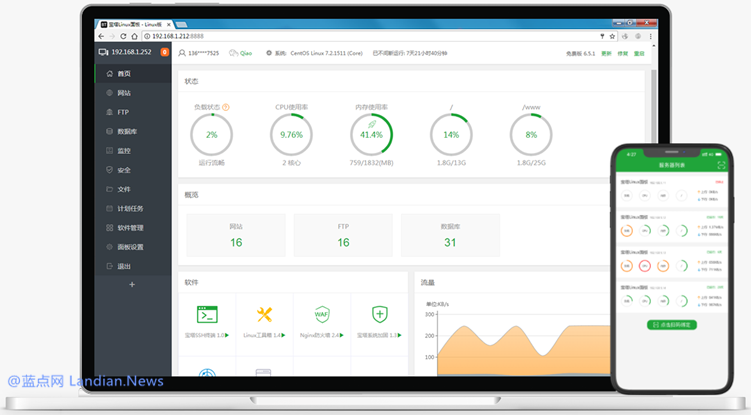Select 首页 (Home) in the sidebar
This screenshot has height=415, width=751.
(x=124, y=74)
